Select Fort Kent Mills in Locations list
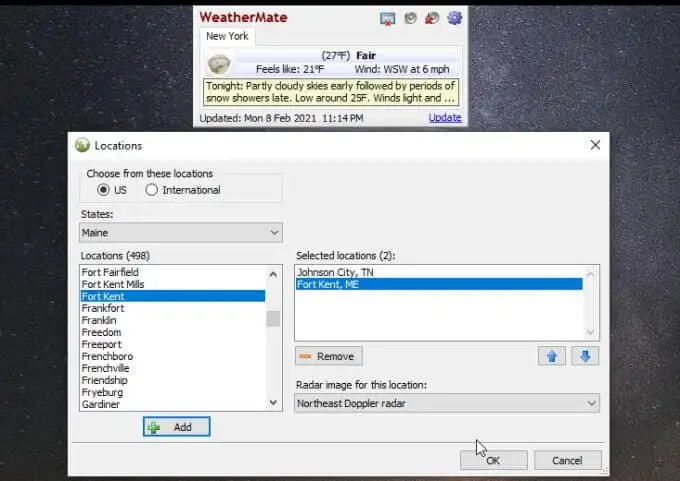 tap(173, 285)
